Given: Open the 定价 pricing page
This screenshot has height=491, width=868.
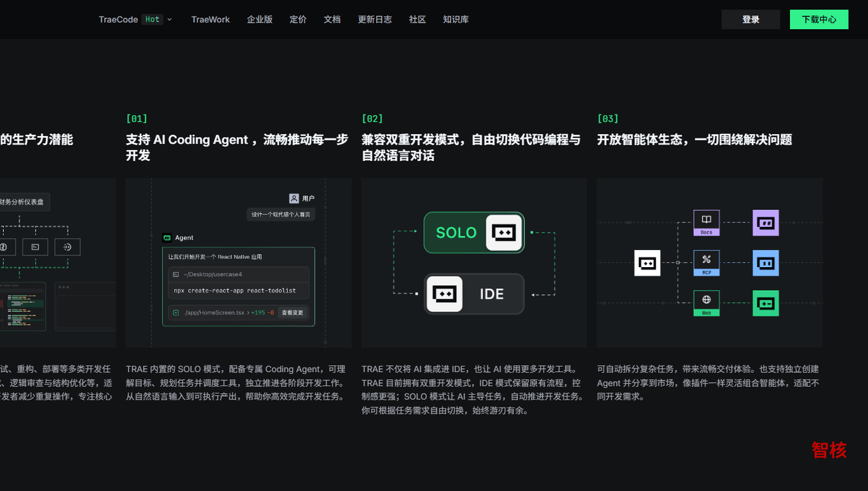Looking at the screenshot, I should click(x=298, y=20).
